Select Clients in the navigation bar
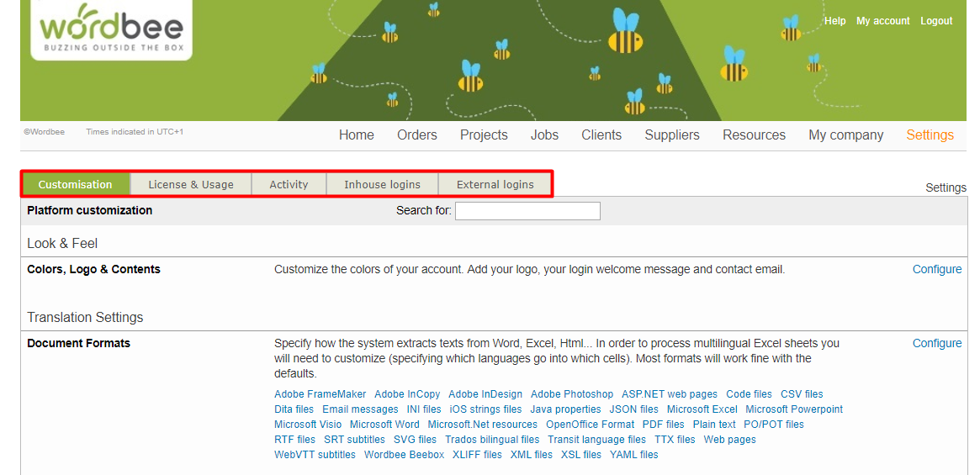 601,135
